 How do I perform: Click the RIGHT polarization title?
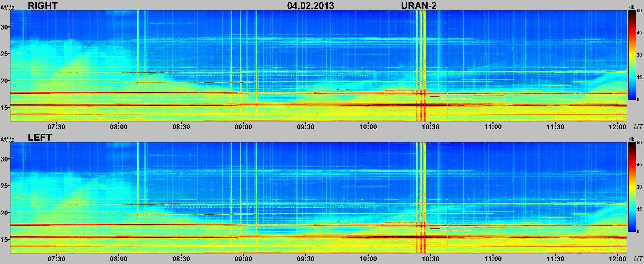(x=43, y=6)
